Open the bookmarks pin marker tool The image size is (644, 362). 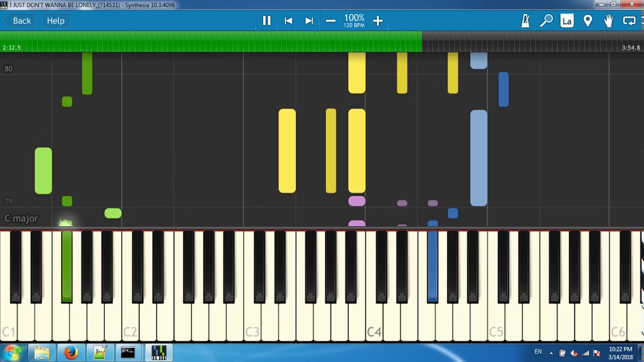[588, 21]
